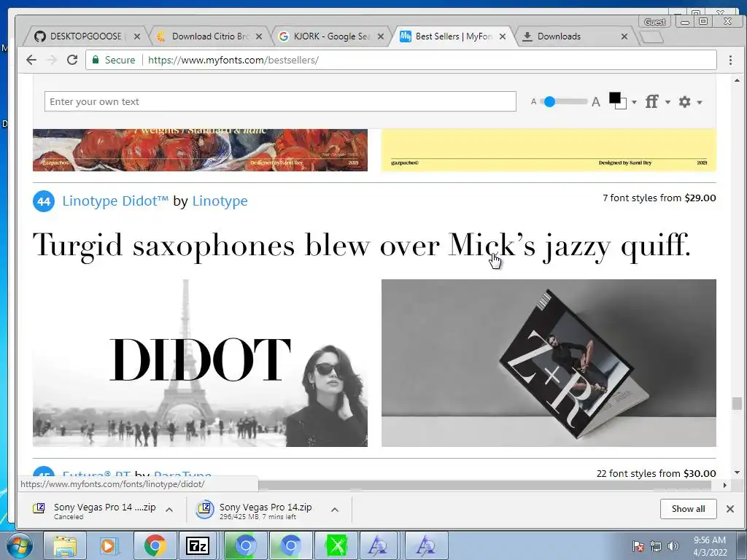Click the horizontal scrollbar right arrow
The height and width of the screenshot is (560, 747).
pyautogui.click(x=724, y=485)
